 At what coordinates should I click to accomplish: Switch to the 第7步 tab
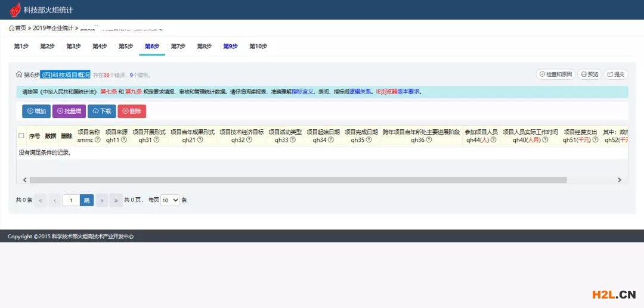[x=178, y=46]
